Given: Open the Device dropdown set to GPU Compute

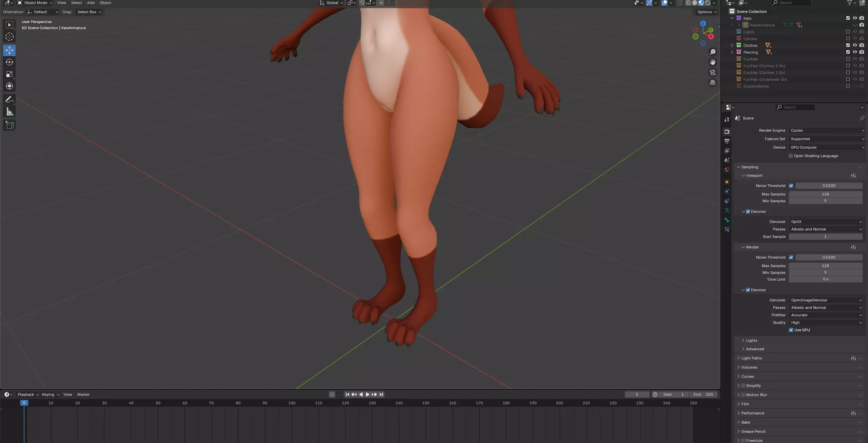Looking at the screenshot, I should click(827, 147).
